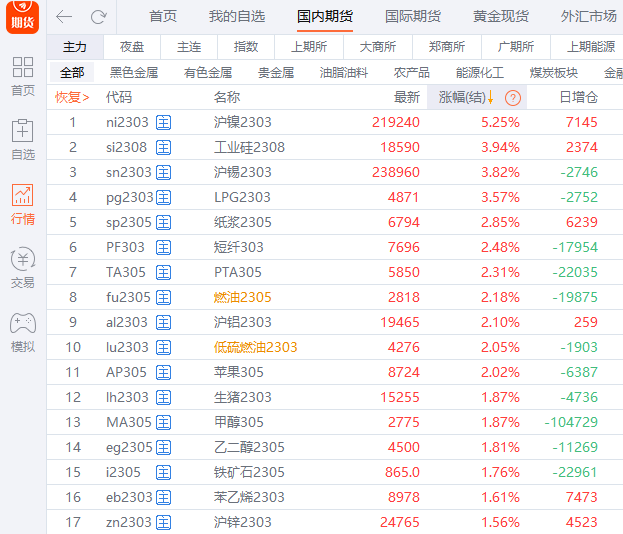623x534 pixels.
Task: Open the 模拟 simulation gamepad icon
Action: pyautogui.click(x=22, y=333)
